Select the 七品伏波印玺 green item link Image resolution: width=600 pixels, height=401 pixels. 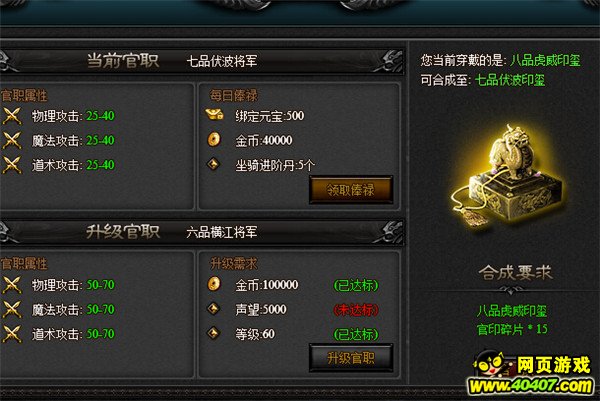510,80
